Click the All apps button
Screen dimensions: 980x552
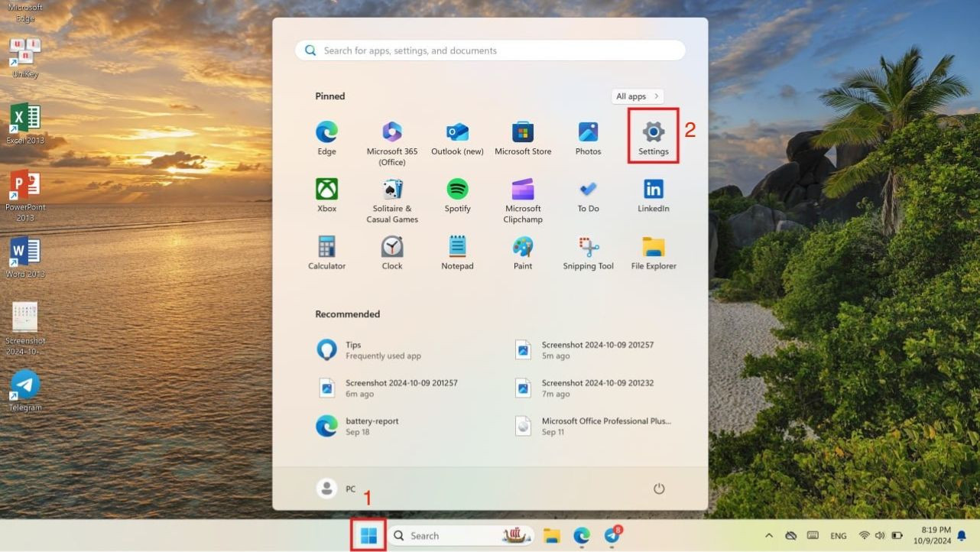(637, 96)
